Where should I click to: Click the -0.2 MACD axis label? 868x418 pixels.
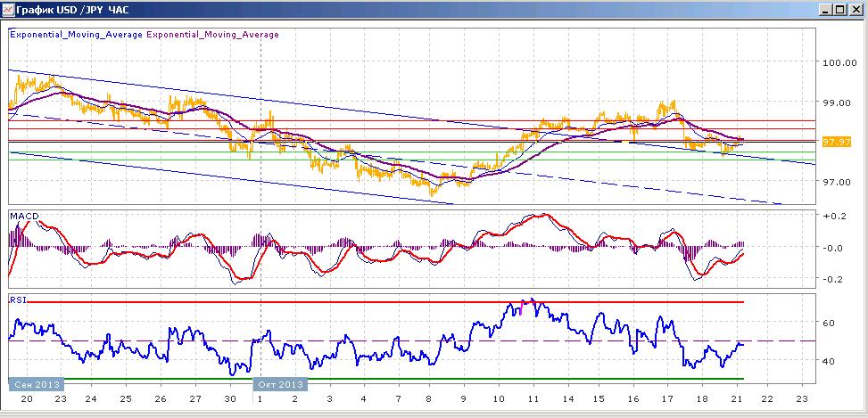(x=834, y=279)
